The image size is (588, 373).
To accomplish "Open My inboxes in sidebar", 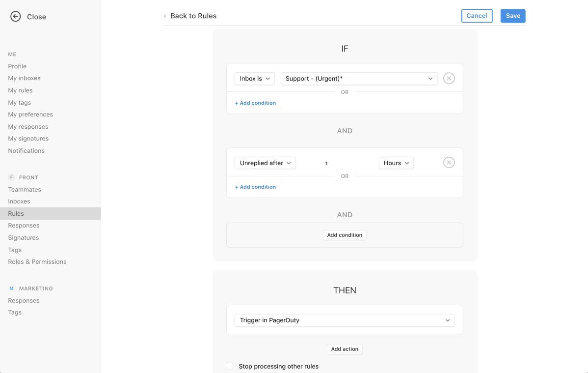I will pyautogui.click(x=24, y=78).
